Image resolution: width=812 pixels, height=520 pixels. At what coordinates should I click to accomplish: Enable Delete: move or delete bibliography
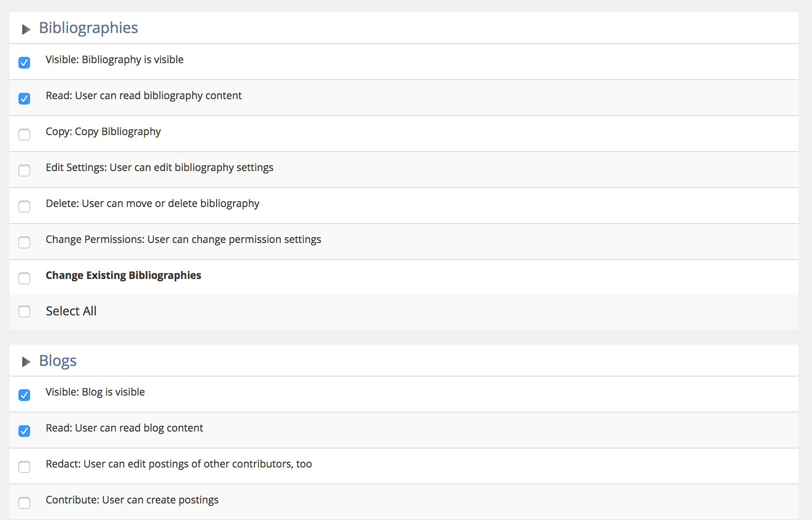24,207
